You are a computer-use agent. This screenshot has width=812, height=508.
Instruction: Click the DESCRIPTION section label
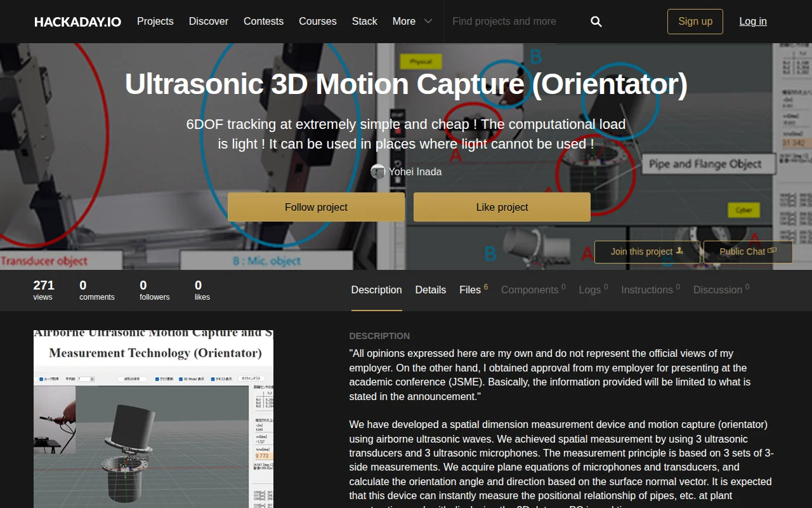point(379,336)
